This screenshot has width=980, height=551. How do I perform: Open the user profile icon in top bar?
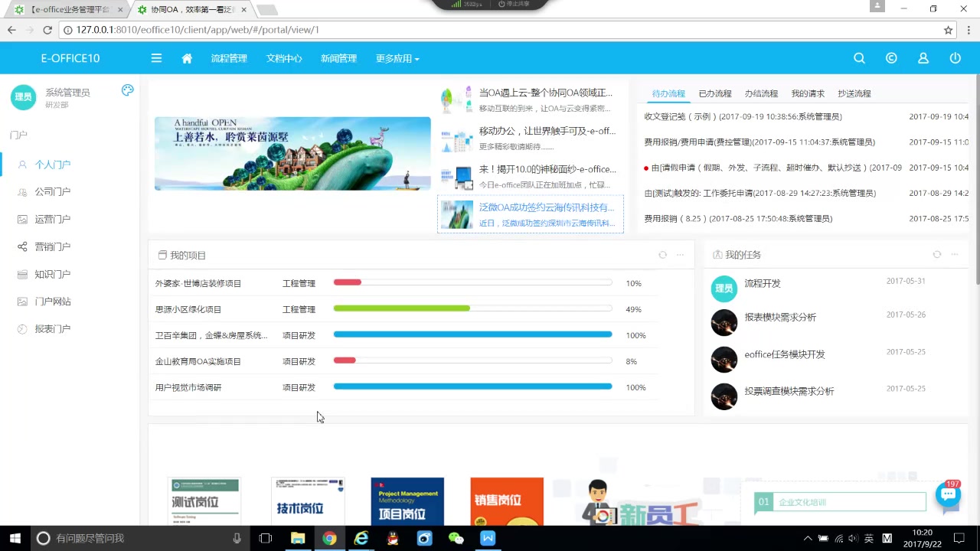point(923,57)
